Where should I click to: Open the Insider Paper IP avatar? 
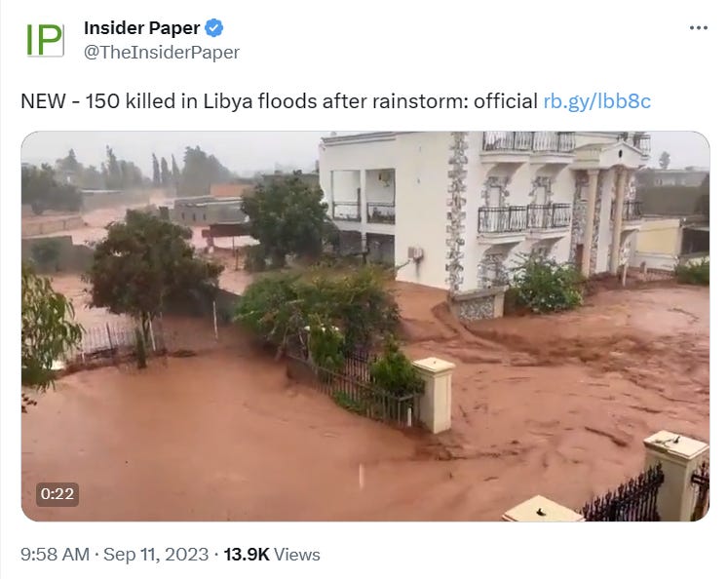(x=45, y=40)
